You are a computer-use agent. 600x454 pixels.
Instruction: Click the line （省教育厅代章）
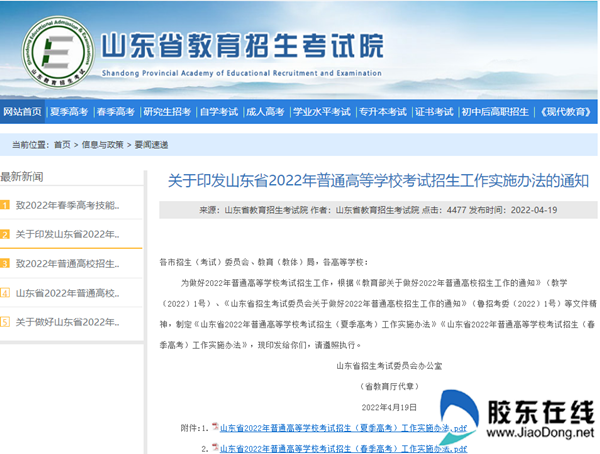389,387
